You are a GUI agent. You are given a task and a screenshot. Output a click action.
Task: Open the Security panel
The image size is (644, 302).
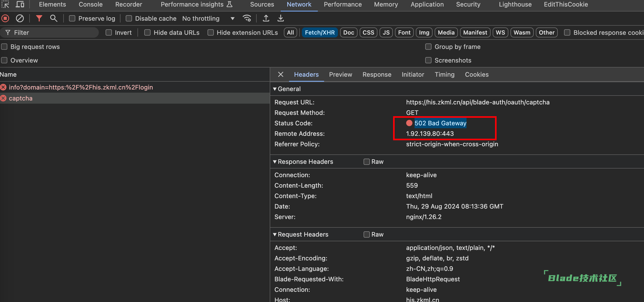tap(468, 4)
